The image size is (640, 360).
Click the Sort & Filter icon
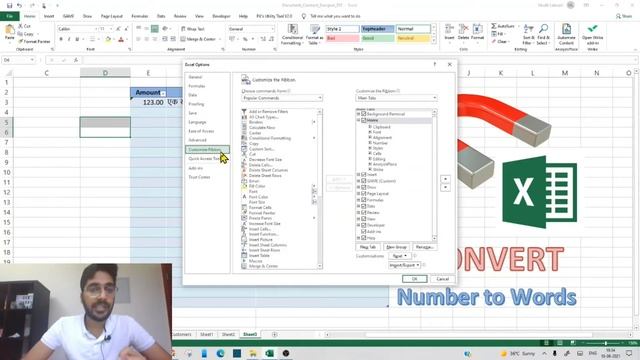tap(528, 29)
